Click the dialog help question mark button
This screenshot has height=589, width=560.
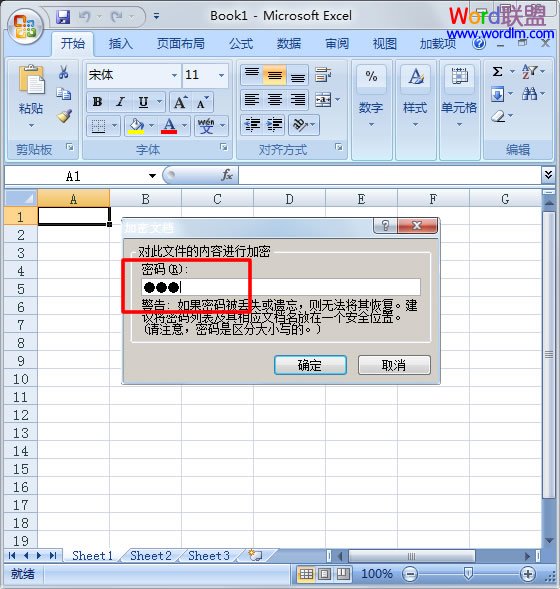pyautogui.click(x=385, y=226)
